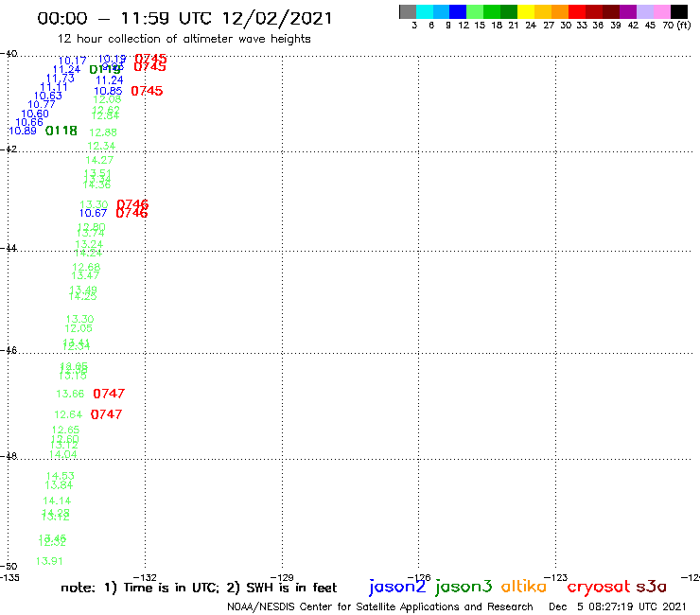The width and height of the screenshot is (700, 615).
Task: Select the light green legend swatch
Action: tap(475, 11)
